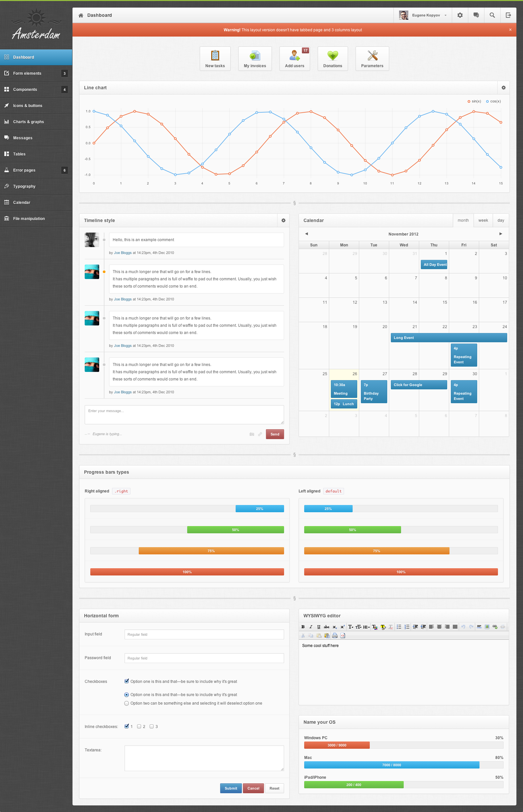523x812 pixels.
Task: Toggle italic in the WYSIWYG editor
Action: click(311, 627)
